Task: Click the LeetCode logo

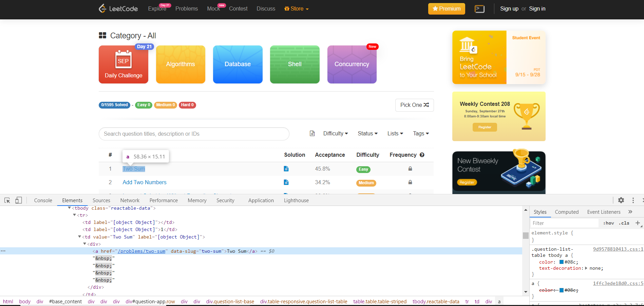Action: [118, 8]
